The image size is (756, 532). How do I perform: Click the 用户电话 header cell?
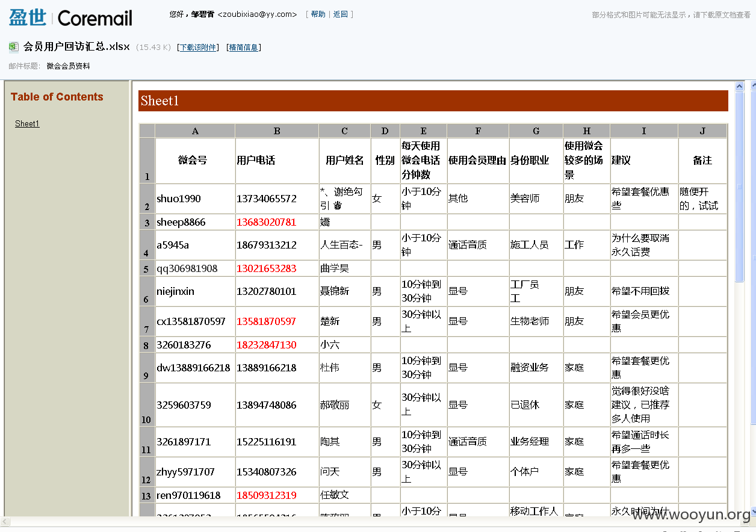pyautogui.click(x=277, y=161)
